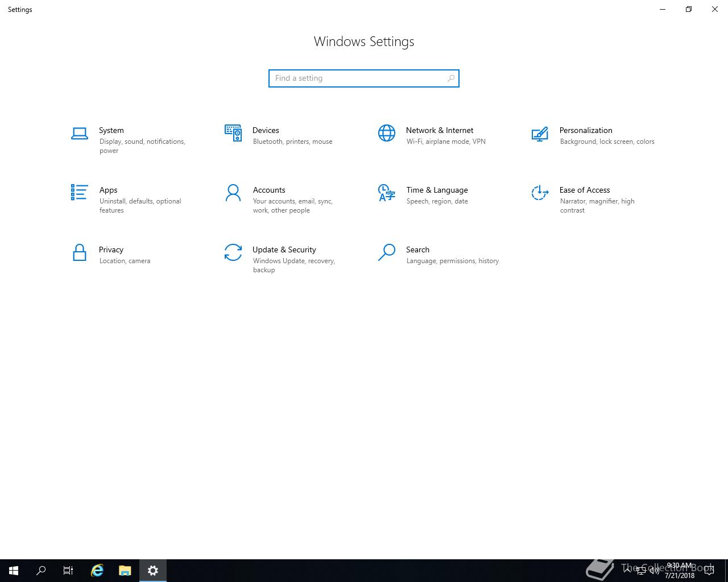This screenshot has height=582, width=728.
Task: Open the Network & Internet globe icon
Action: 387,133
